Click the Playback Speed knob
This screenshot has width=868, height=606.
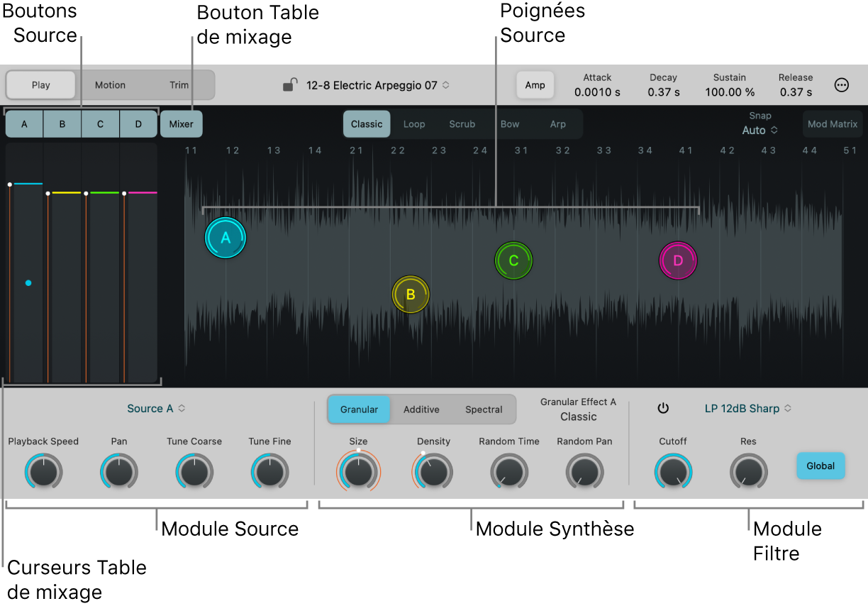43,471
